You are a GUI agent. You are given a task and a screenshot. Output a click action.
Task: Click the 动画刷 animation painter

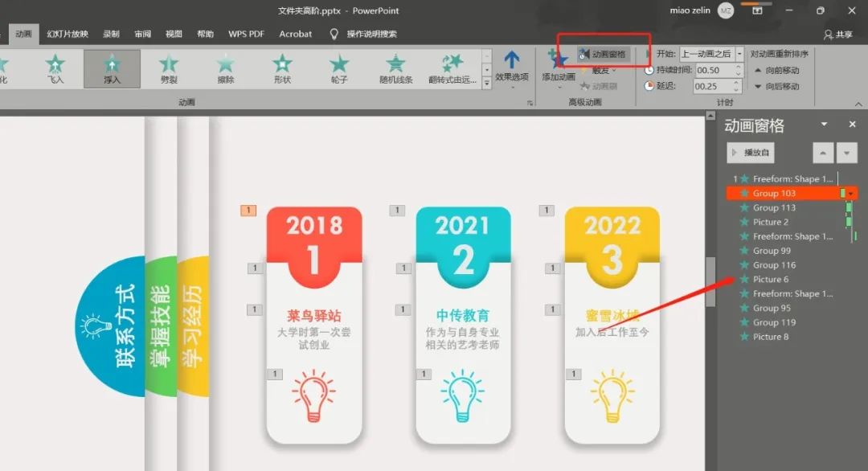599,86
